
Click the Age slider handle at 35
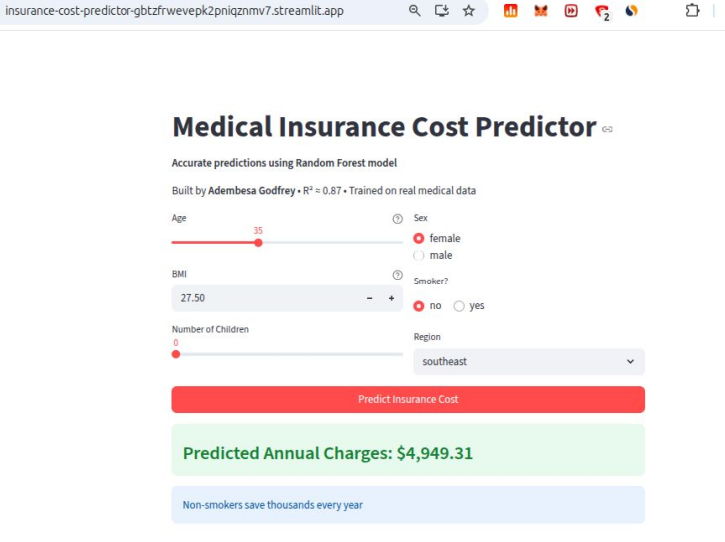tap(258, 242)
